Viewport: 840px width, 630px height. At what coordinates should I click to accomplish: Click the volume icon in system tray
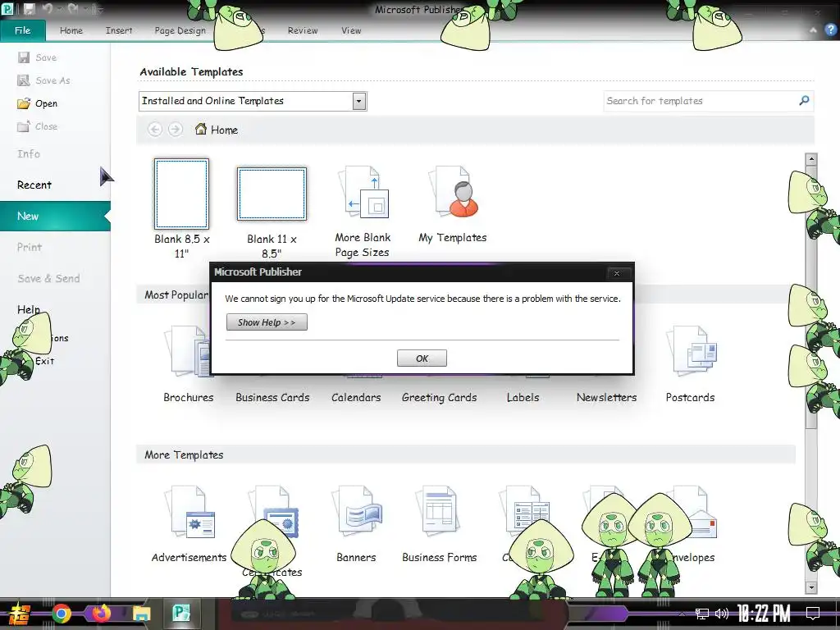pos(722,614)
